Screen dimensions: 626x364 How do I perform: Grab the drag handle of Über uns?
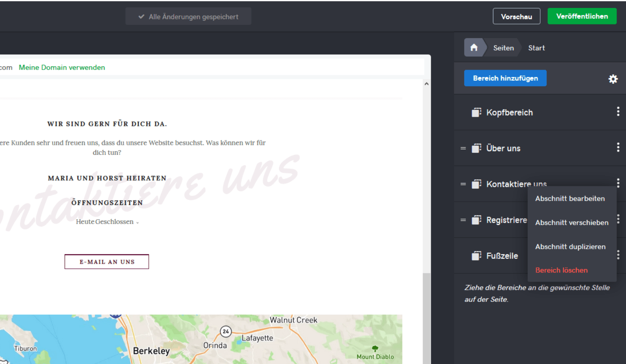pyautogui.click(x=463, y=148)
